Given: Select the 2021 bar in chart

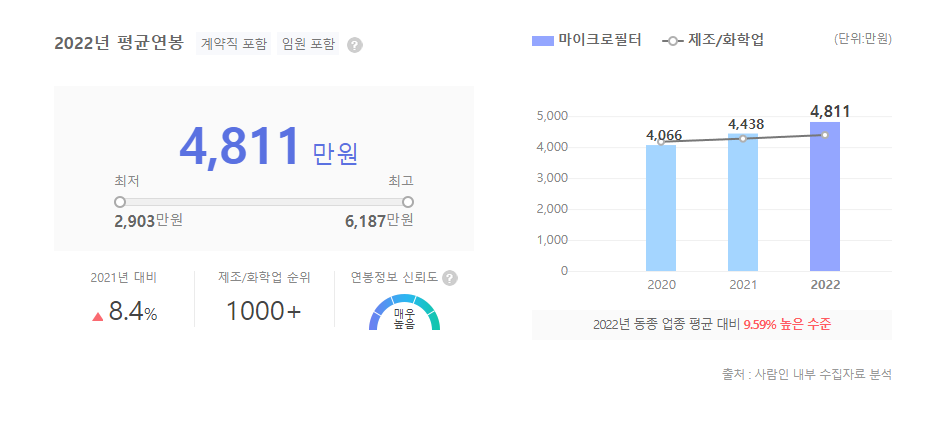Looking at the screenshot, I should (743, 202).
